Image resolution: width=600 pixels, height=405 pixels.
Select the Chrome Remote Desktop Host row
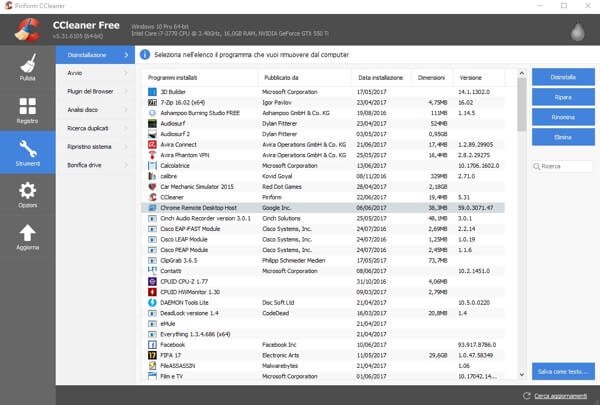[x=323, y=208]
